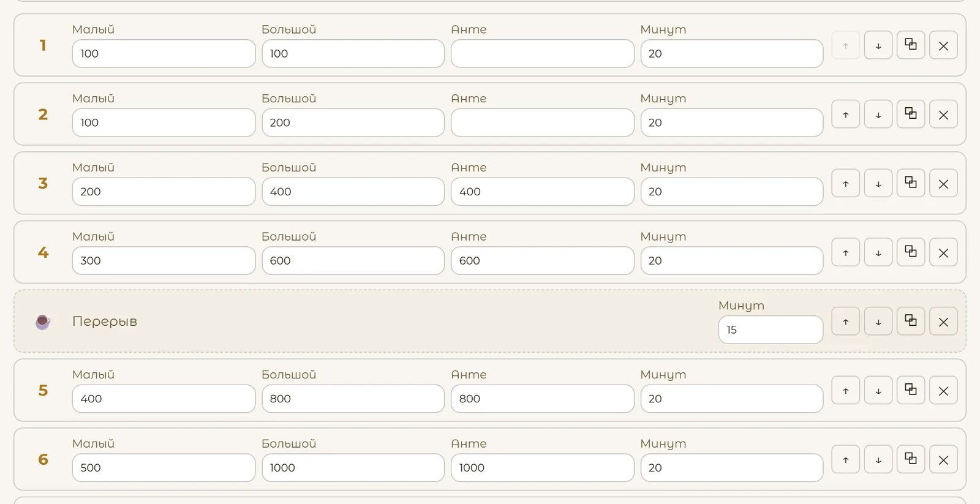The height and width of the screenshot is (504, 980).
Task: Duplicate level 4
Action: [911, 252]
